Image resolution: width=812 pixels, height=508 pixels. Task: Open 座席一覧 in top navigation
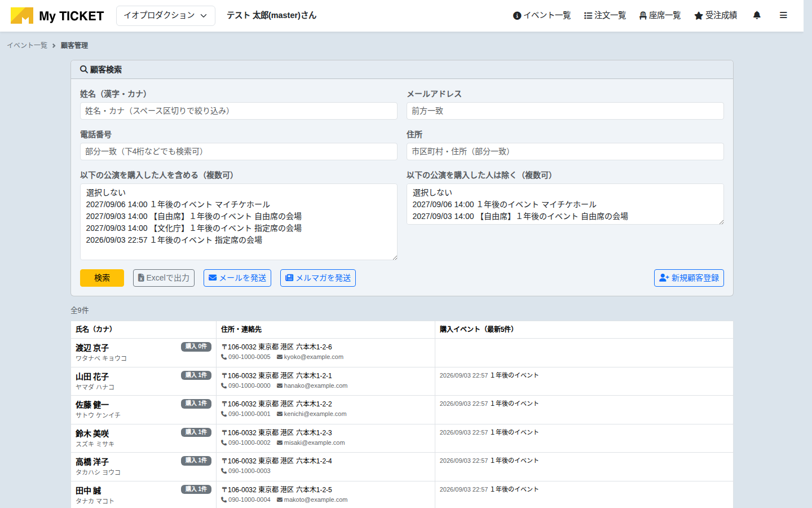(x=660, y=15)
